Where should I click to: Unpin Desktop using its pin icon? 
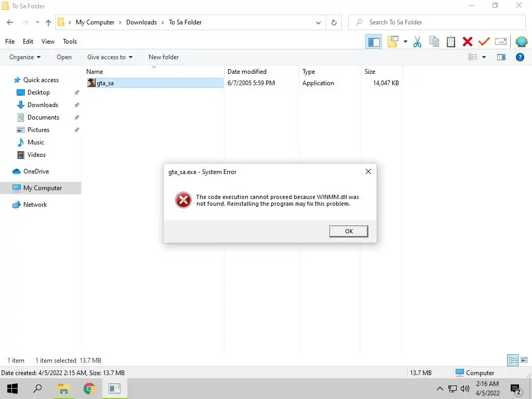click(77, 92)
